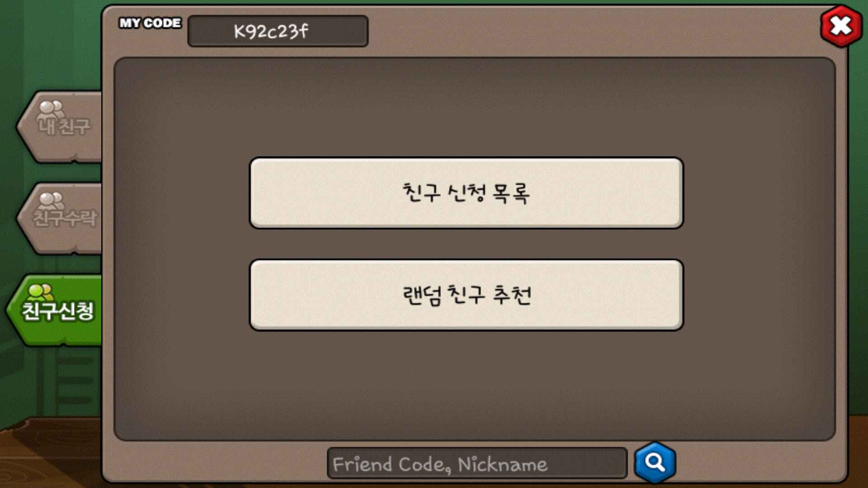Click the blue magnifier search icon

pyautogui.click(x=655, y=462)
